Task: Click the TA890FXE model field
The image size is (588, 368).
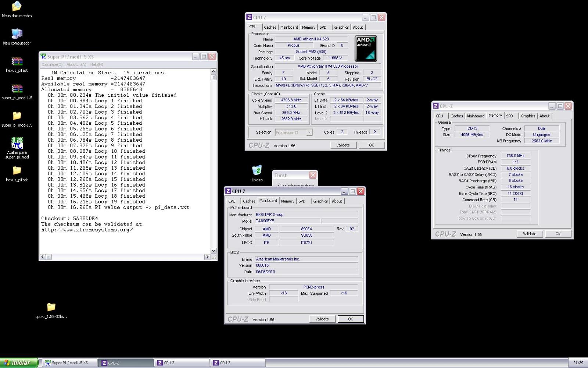Action: point(287,221)
